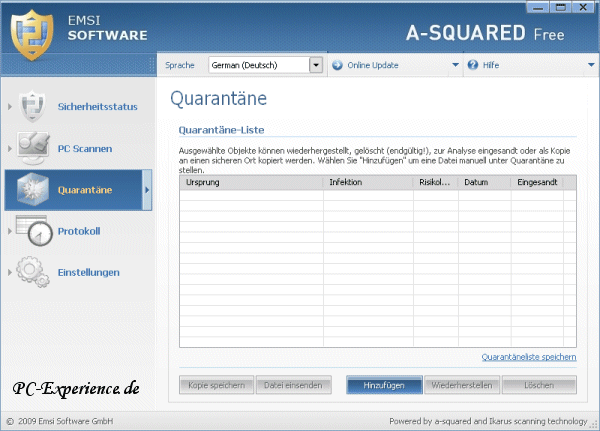Click the Online Update globe icon

point(337,65)
